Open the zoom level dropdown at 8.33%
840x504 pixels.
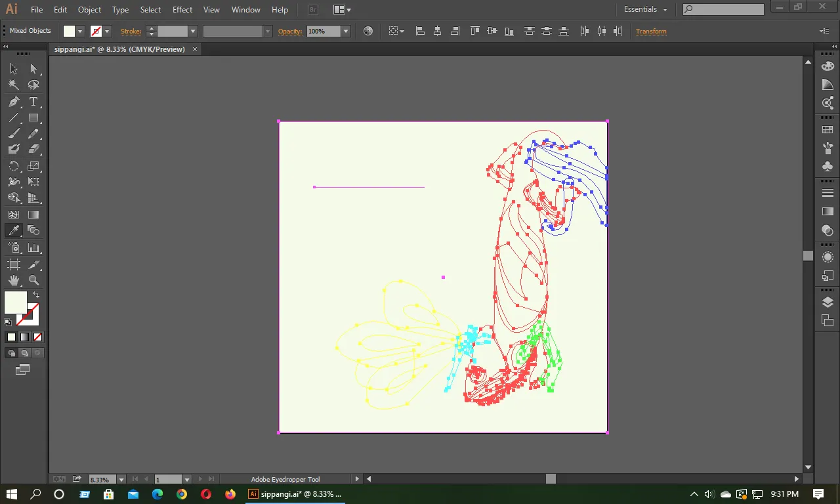[x=121, y=480]
